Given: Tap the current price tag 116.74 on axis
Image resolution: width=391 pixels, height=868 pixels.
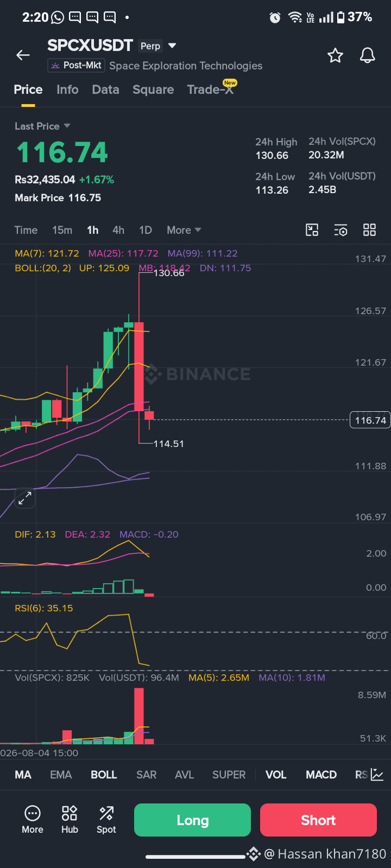Looking at the screenshot, I should coord(370,420).
